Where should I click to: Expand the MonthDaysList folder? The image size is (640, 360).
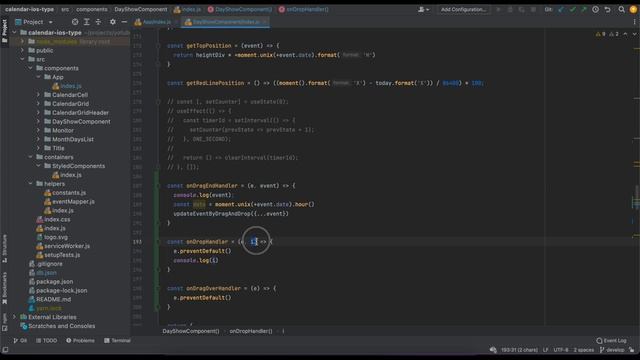[x=39, y=139]
